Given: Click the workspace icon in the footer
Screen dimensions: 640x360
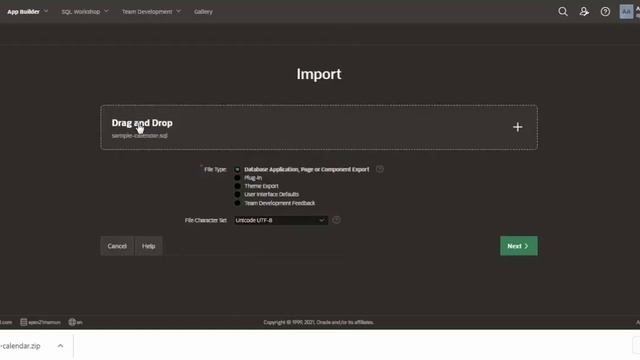Looking at the screenshot, I should [24, 322].
